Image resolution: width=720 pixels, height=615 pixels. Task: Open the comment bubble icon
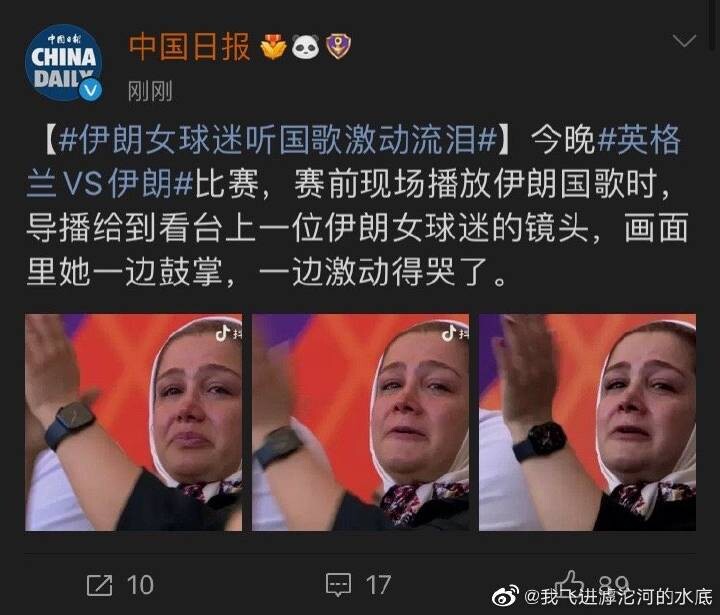point(338,585)
